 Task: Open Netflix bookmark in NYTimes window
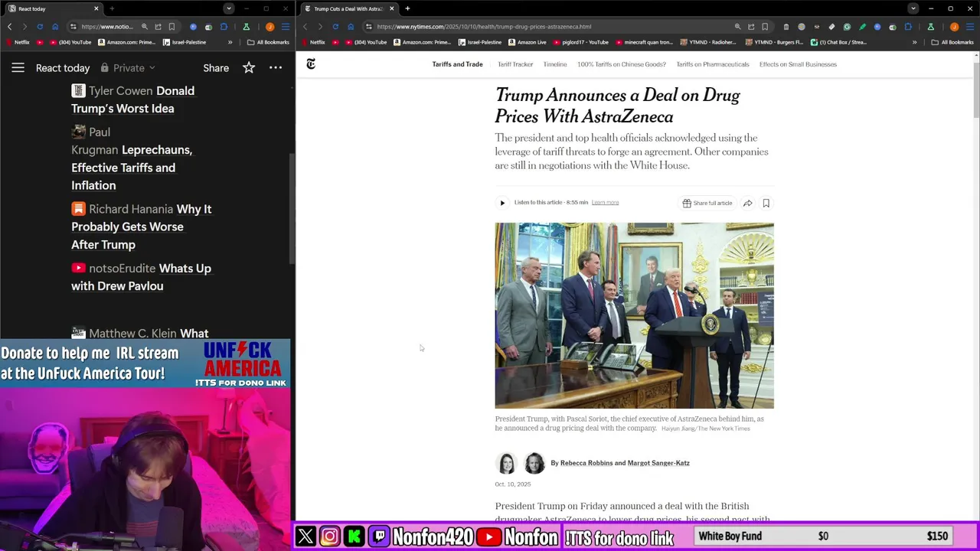pyautogui.click(x=313, y=42)
